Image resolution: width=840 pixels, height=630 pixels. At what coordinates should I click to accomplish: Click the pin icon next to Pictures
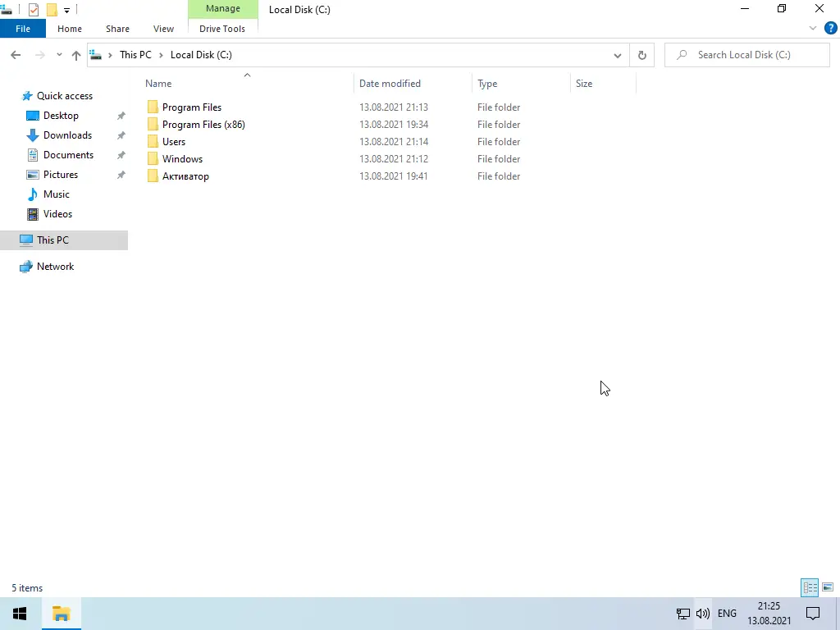121,176
